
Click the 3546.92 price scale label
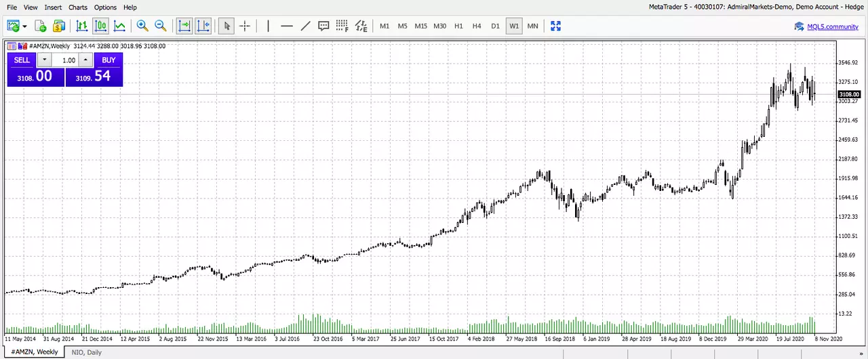(848, 63)
